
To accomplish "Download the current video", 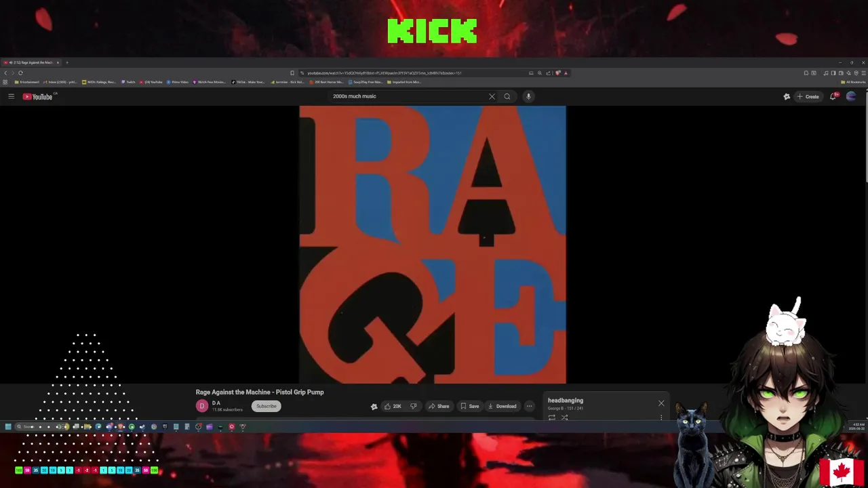I will pos(502,406).
